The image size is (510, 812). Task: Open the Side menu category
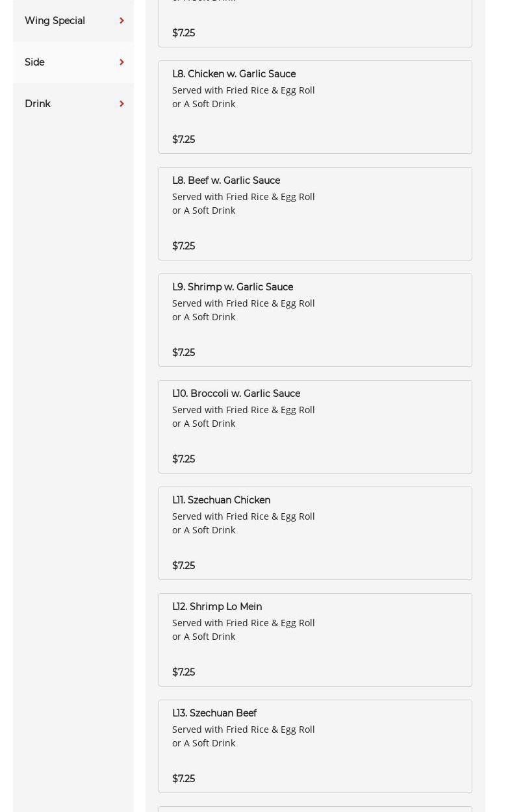pyautogui.click(x=35, y=62)
